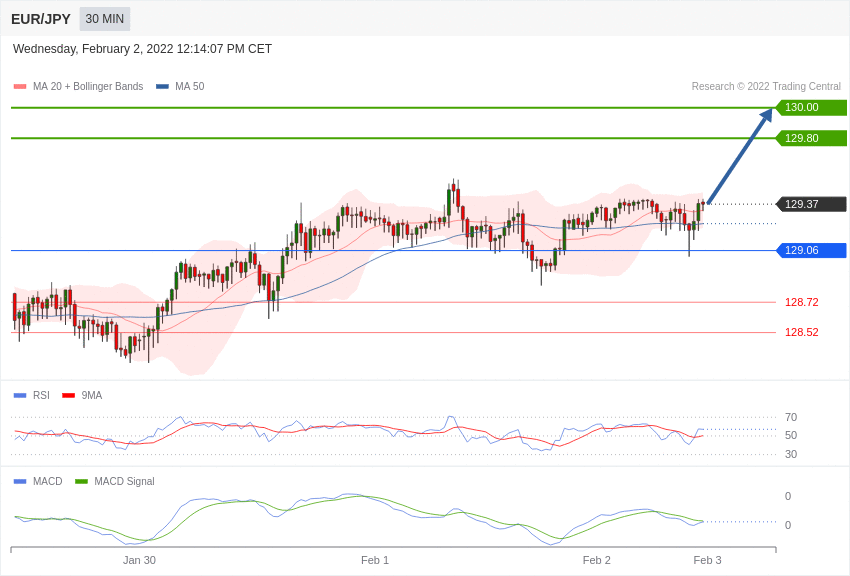This screenshot has width=850, height=576.
Task: Click the RSI legend swatch
Action: click(x=20, y=396)
